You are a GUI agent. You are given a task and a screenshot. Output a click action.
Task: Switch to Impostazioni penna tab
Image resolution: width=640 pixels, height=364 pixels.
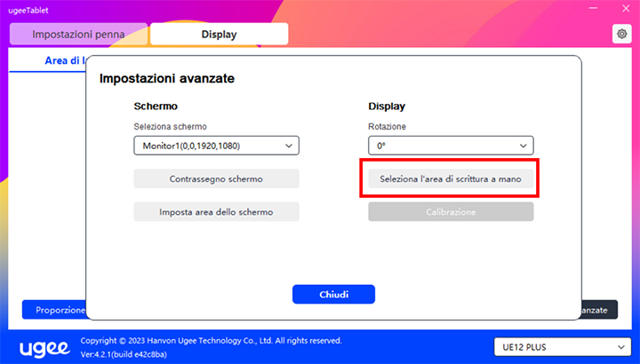[x=78, y=35]
